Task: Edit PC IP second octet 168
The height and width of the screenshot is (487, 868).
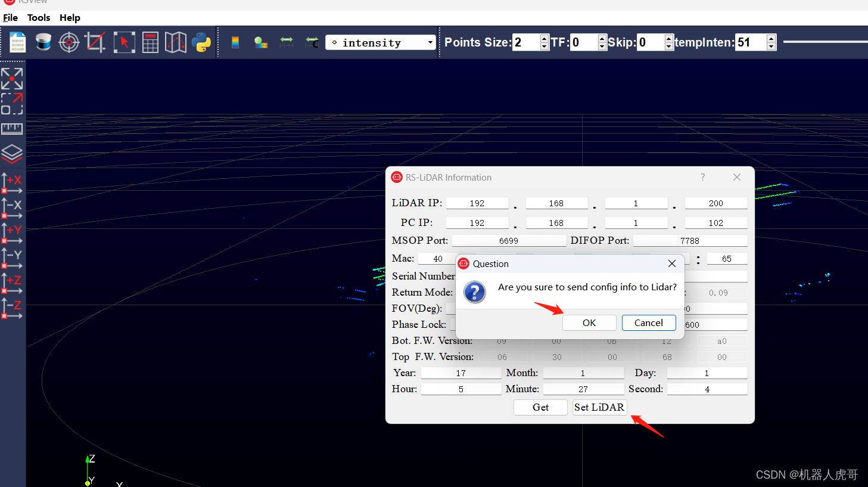Action: [x=556, y=223]
